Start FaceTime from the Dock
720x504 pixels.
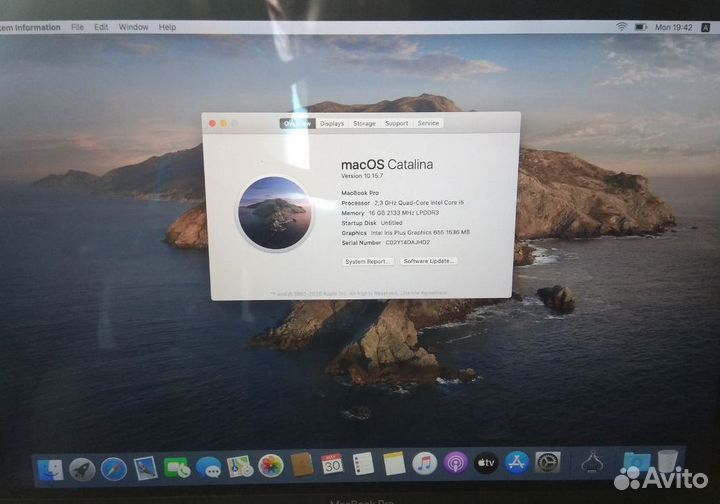[x=177, y=468]
